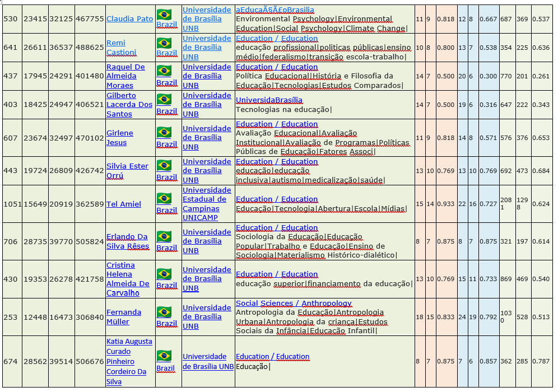Select the cell with value 0.933
Image resolution: width=558 pixels, height=392 pixels.
(445, 204)
